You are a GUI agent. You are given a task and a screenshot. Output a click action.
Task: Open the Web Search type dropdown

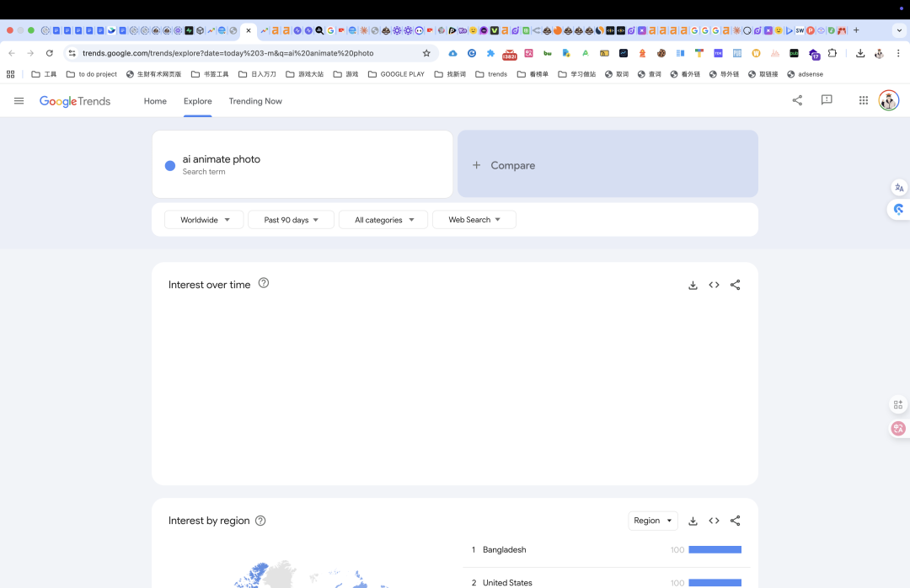click(x=474, y=219)
